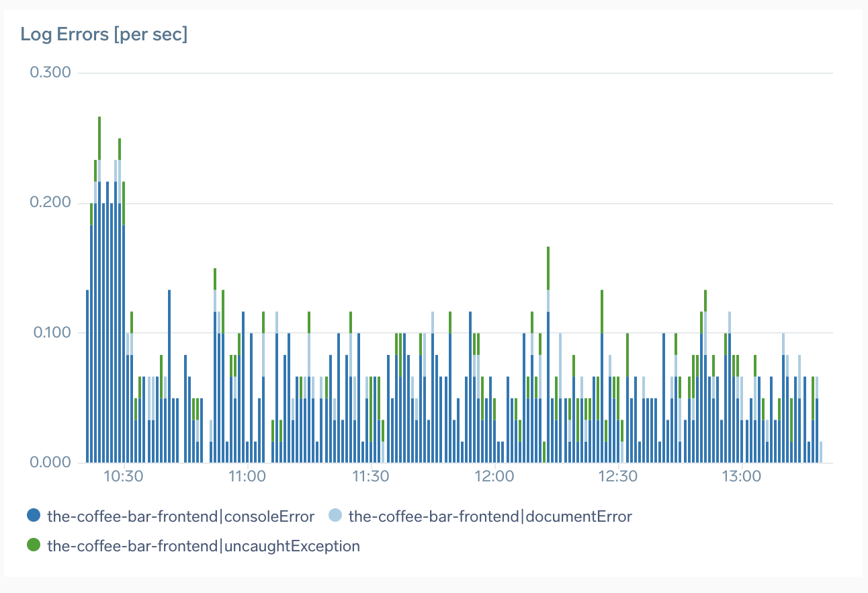Toggle the the-coffee-bar-frontend|consoleError series label
Viewport: 868px width, 593px height.
pos(181,516)
